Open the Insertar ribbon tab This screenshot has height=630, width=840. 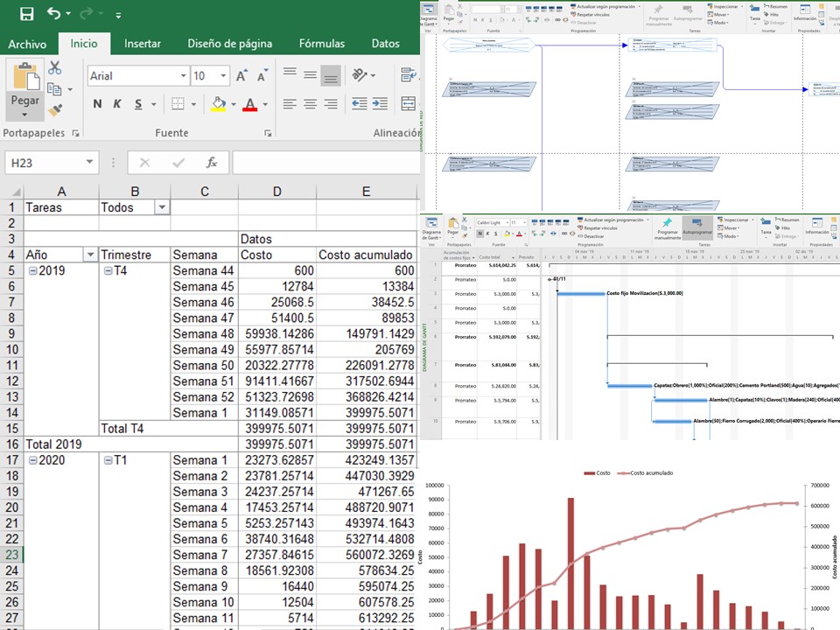tap(142, 44)
